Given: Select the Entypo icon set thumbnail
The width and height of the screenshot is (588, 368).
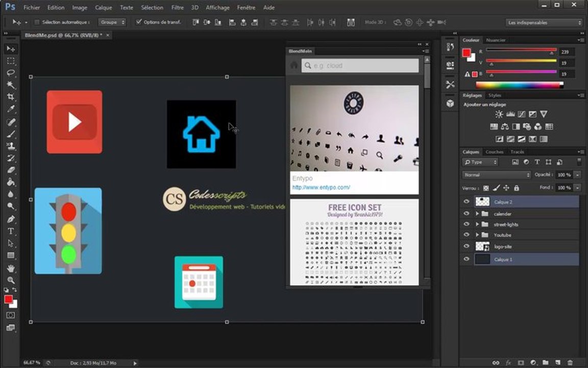Looking at the screenshot, I should coord(354,128).
